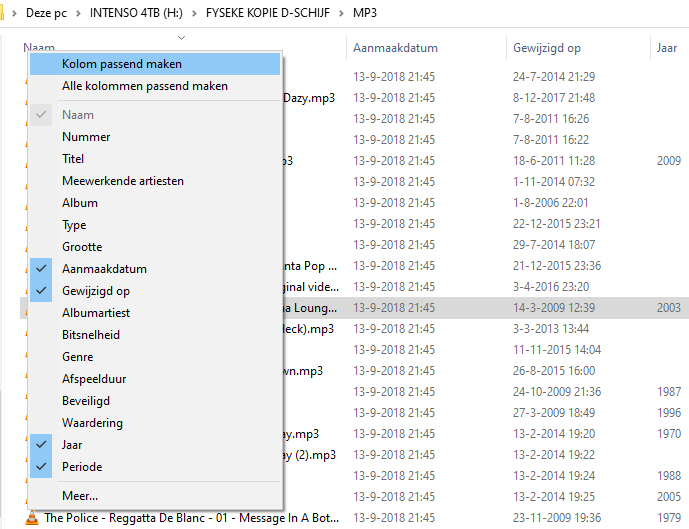The image size is (689, 529).
Task: Sort by the Gewijzigd op column header
Action: click(546, 48)
